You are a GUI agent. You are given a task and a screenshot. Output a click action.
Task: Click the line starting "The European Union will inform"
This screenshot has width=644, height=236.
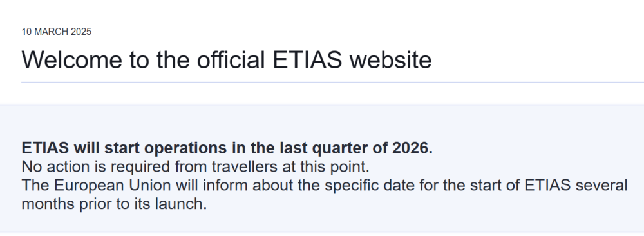325,185
